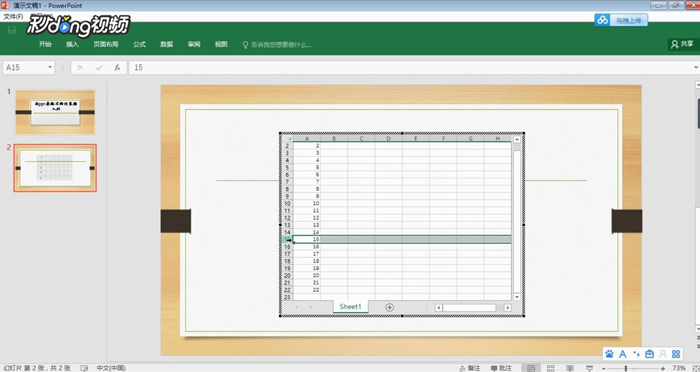Click the user account icon in IME toolbar
This screenshot has width=700, height=372.
pos(663,354)
